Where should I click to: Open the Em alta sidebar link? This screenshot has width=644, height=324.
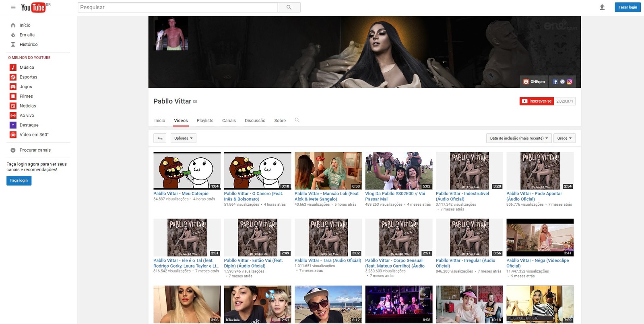27,35
